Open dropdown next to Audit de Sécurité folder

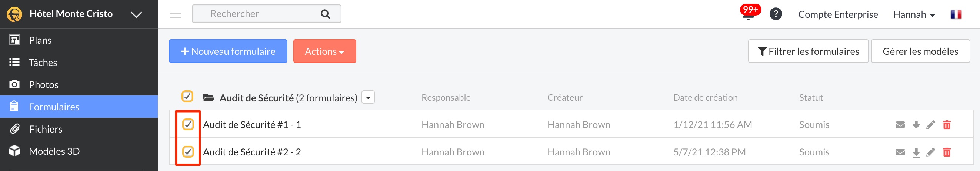point(368,97)
